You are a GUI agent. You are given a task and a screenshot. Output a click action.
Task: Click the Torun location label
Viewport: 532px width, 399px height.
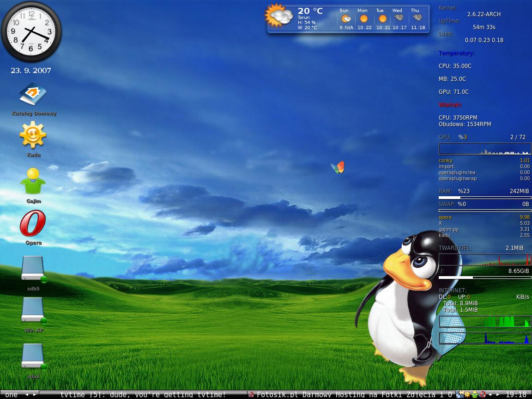point(304,17)
